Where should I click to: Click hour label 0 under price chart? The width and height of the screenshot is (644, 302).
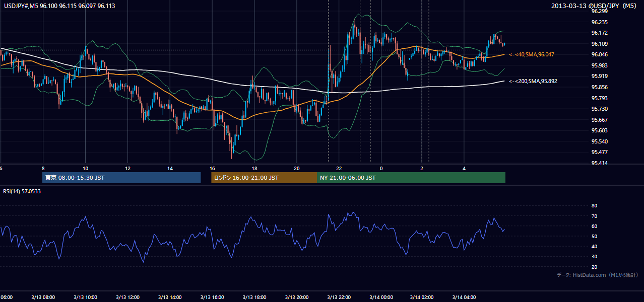(381, 168)
